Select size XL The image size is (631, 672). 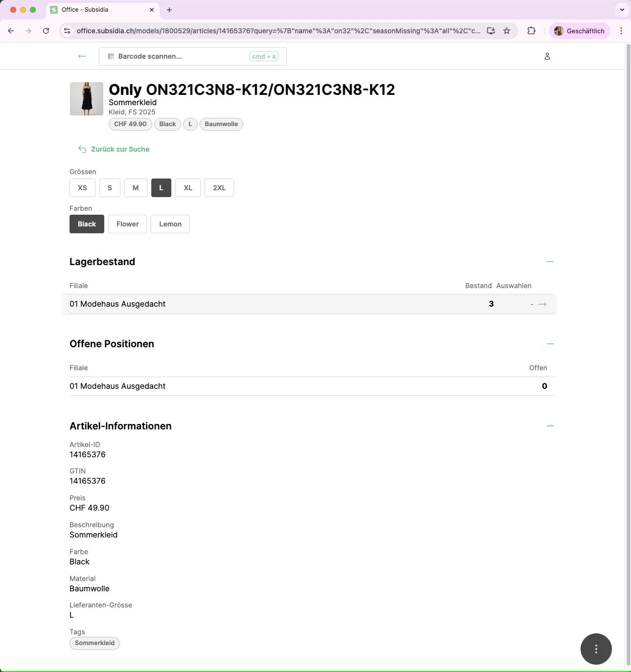pyautogui.click(x=188, y=188)
